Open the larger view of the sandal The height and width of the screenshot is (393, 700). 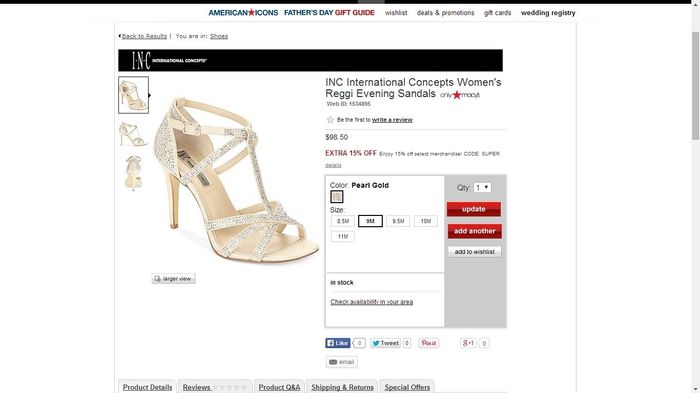coord(173,279)
